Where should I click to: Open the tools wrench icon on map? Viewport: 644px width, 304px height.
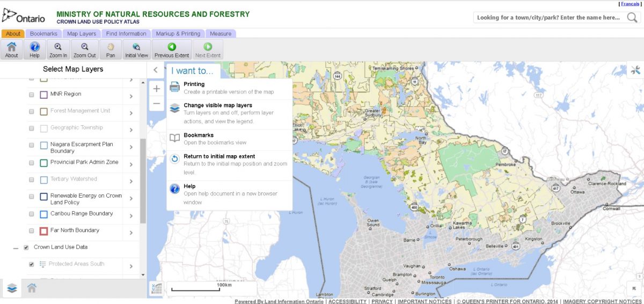pyautogui.click(x=635, y=70)
